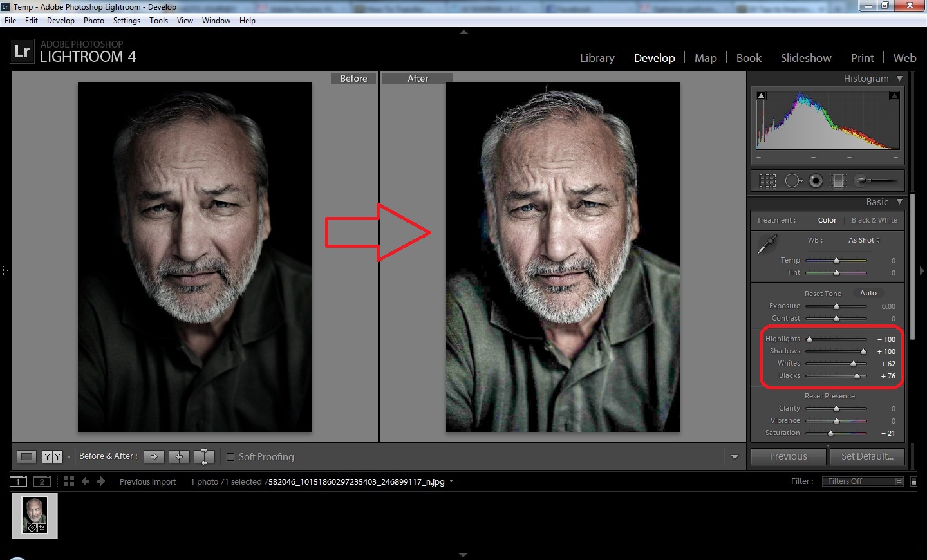Viewport: 927px width, 560px height.
Task: Switch to the Library module
Action: [596, 58]
